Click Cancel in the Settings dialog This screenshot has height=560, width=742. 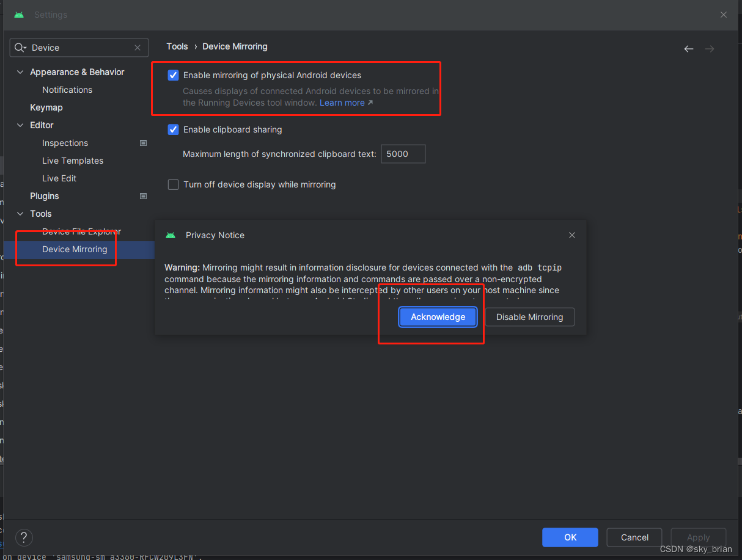(634, 537)
